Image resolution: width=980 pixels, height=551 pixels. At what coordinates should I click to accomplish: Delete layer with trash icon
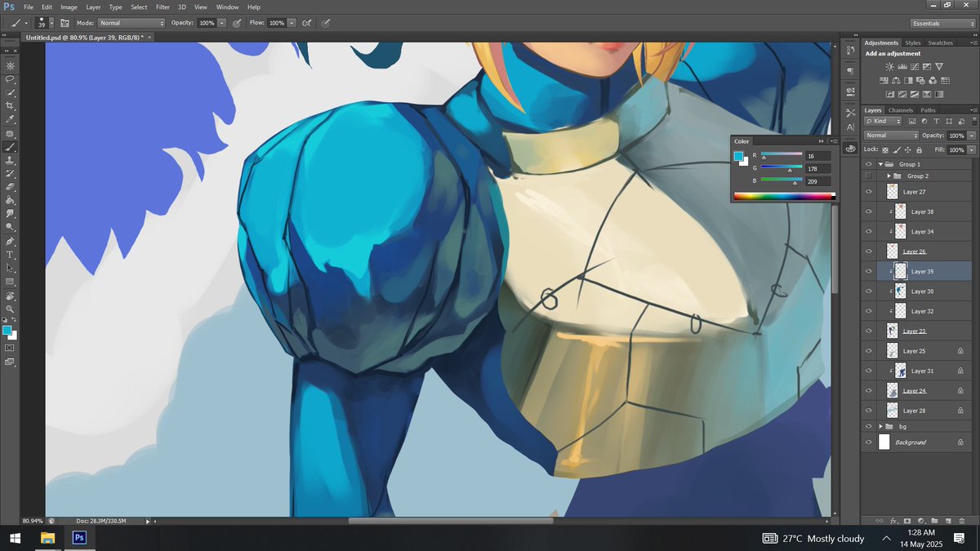coord(962,520)
